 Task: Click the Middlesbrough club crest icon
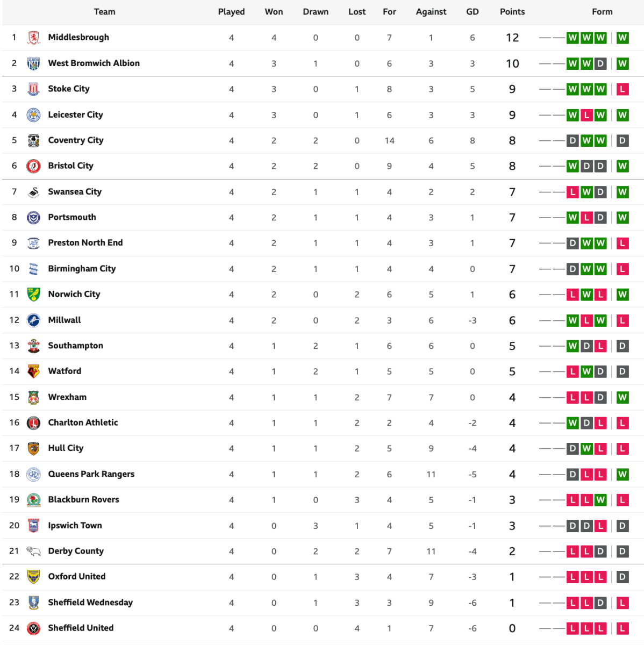tap(33, 38)
